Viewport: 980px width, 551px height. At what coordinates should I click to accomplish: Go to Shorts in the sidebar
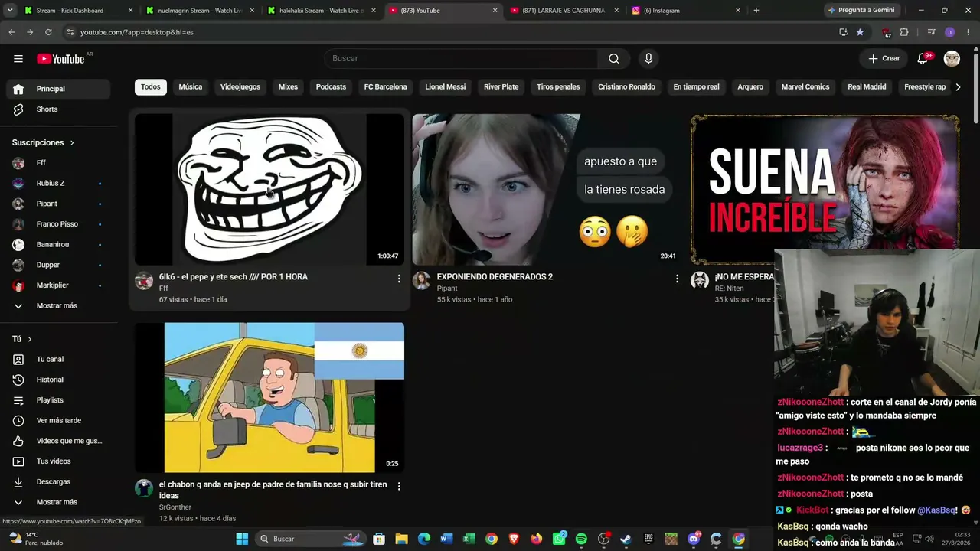pyautogui.click(x=58, y=109)
